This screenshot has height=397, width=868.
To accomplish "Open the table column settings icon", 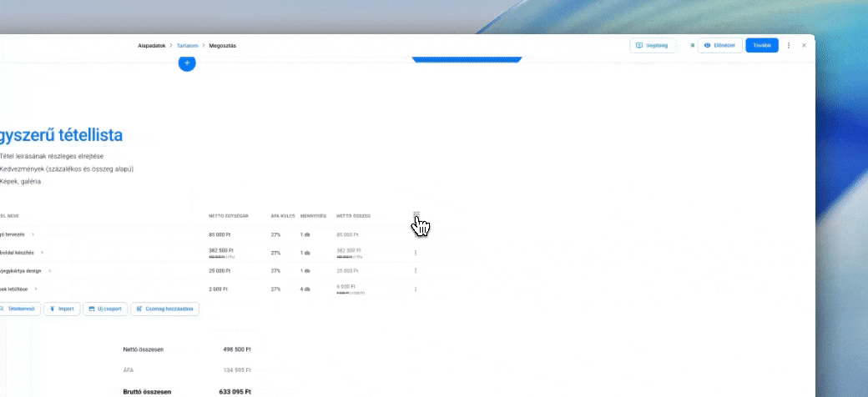I will click(416, 215).
